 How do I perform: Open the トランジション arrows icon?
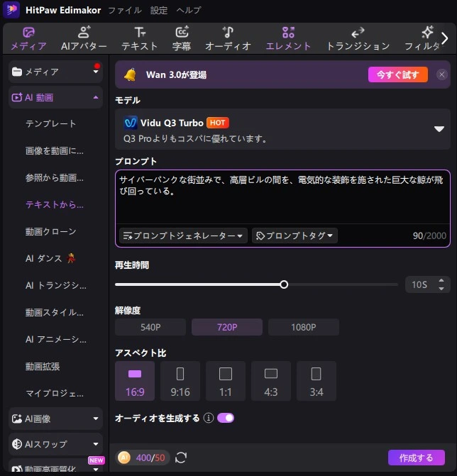(358, 33)
